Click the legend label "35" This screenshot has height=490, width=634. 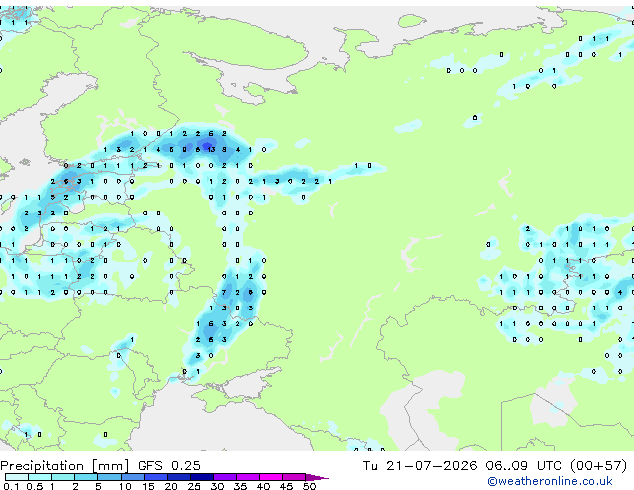(240, 486)
